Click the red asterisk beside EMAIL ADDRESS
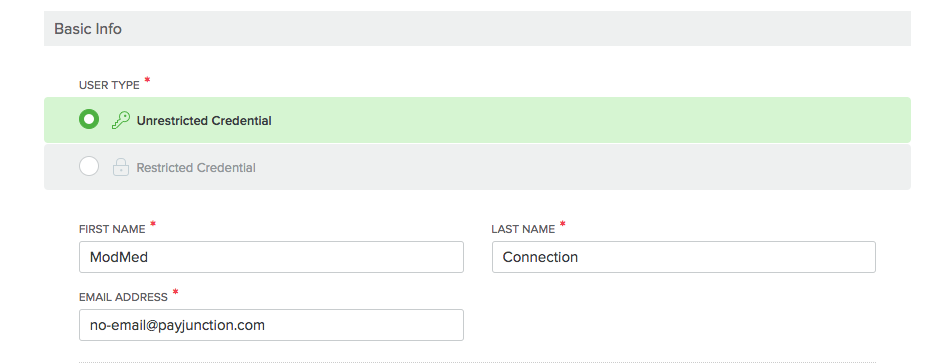The height and width of the screenshot is (364, 951). [175, 292]
